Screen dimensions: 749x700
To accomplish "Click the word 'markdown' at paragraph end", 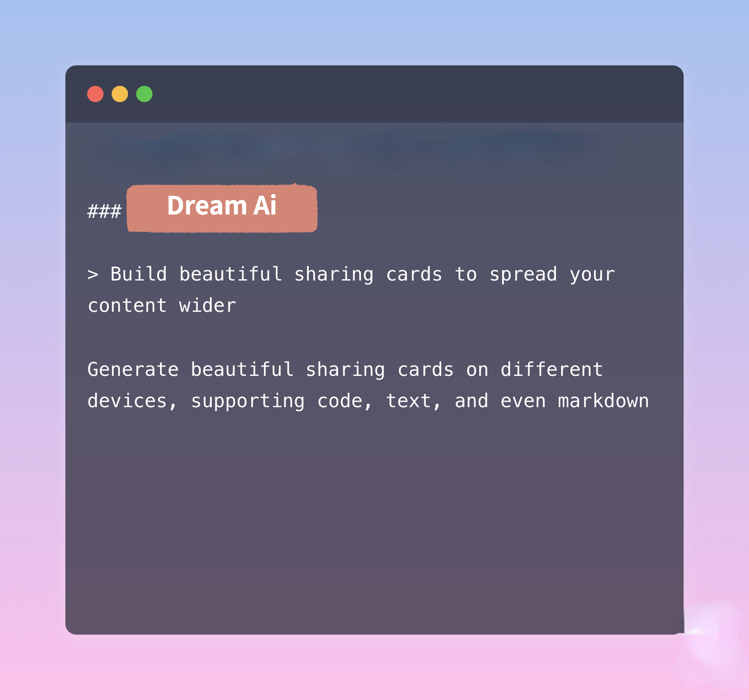I will pyautogui.click(x=603, y=401).
